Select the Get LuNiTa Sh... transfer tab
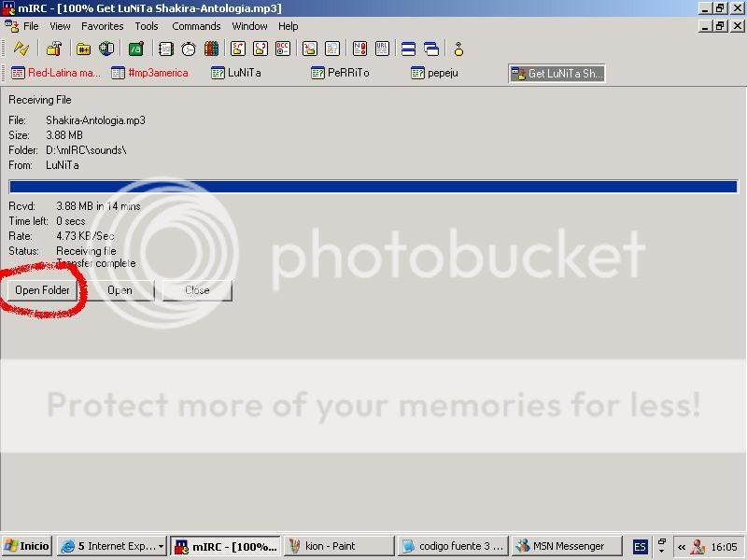747x560 pixels. pos(557,74)
